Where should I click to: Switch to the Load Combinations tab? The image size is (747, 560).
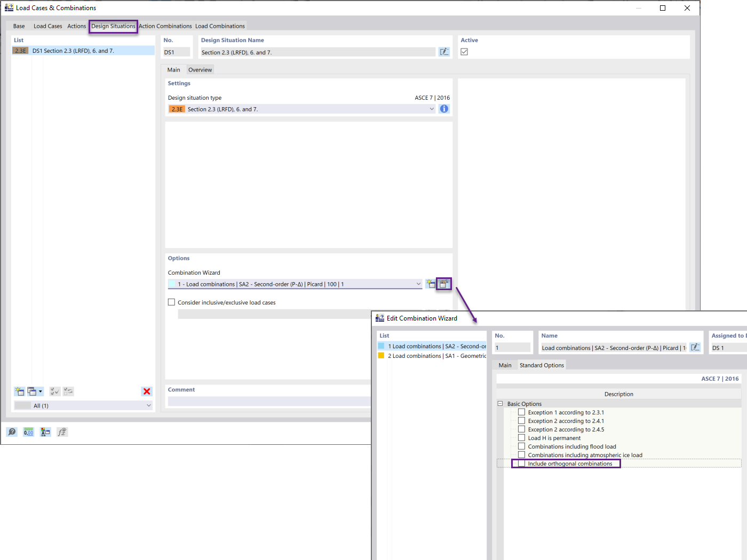click(220, 26)
